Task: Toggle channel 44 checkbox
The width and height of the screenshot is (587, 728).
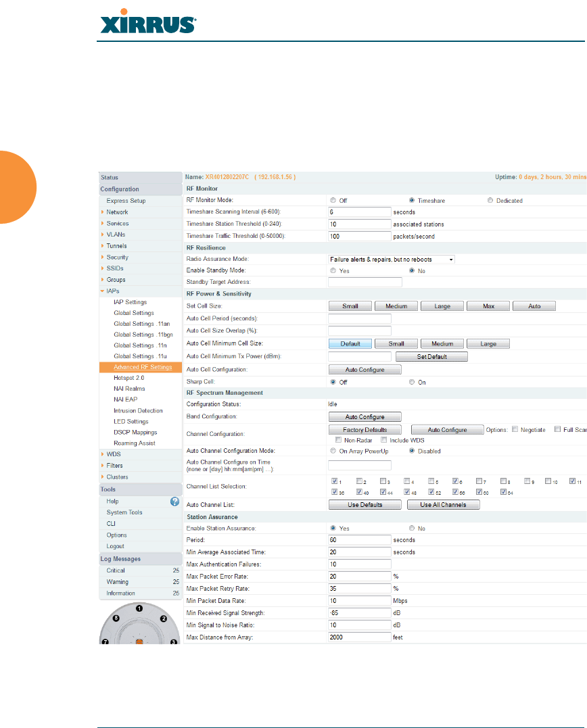Action: 383,491
